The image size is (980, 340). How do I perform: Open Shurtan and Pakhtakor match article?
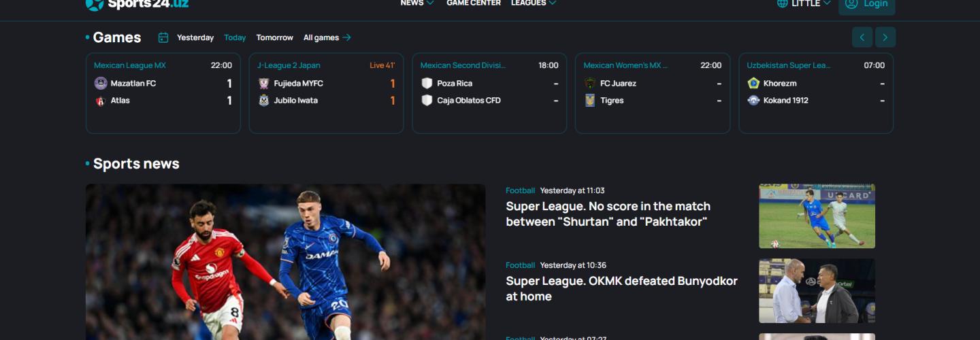pyautogui.click(x=608, y=214)
